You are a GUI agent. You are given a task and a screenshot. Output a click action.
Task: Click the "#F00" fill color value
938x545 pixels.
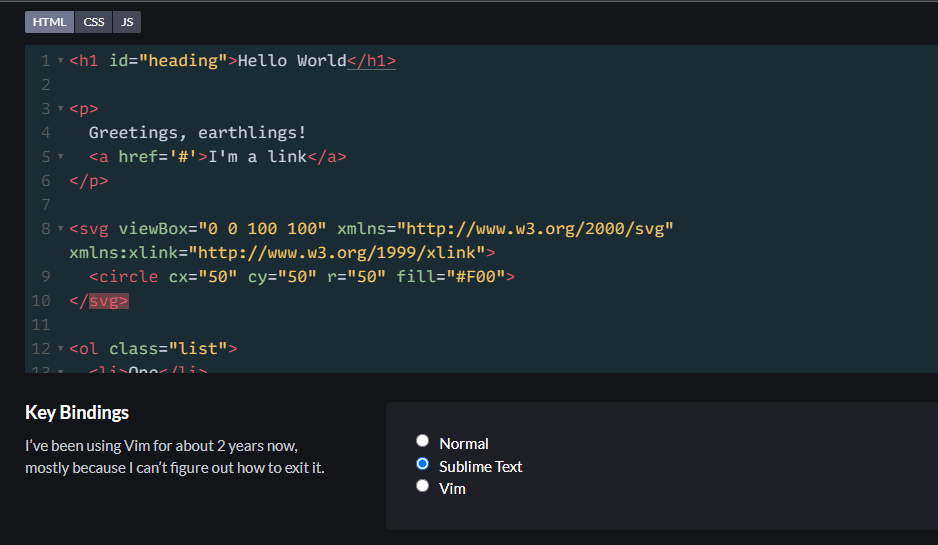(476, 276)
